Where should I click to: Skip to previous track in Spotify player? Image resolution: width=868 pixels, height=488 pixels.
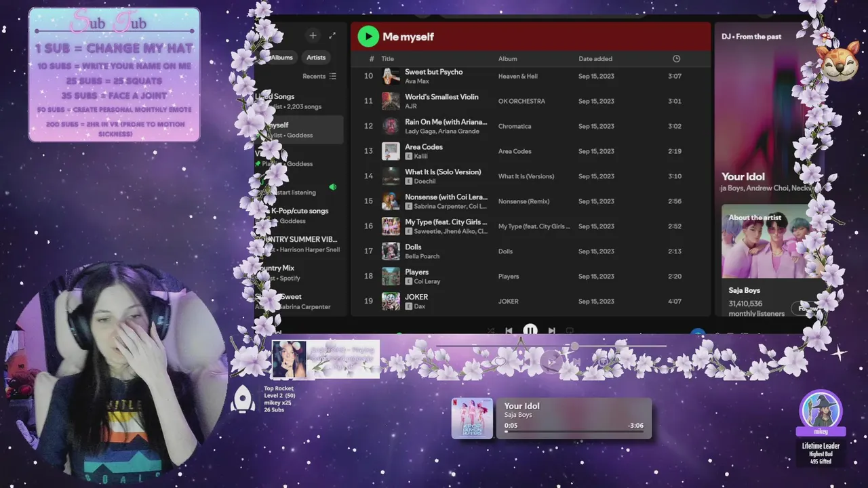click(509, 331)
